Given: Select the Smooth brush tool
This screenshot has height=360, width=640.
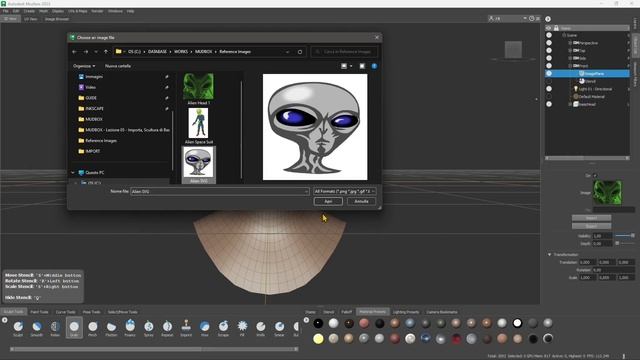Looking at the screenshot, I should click(x=37, y=327).
